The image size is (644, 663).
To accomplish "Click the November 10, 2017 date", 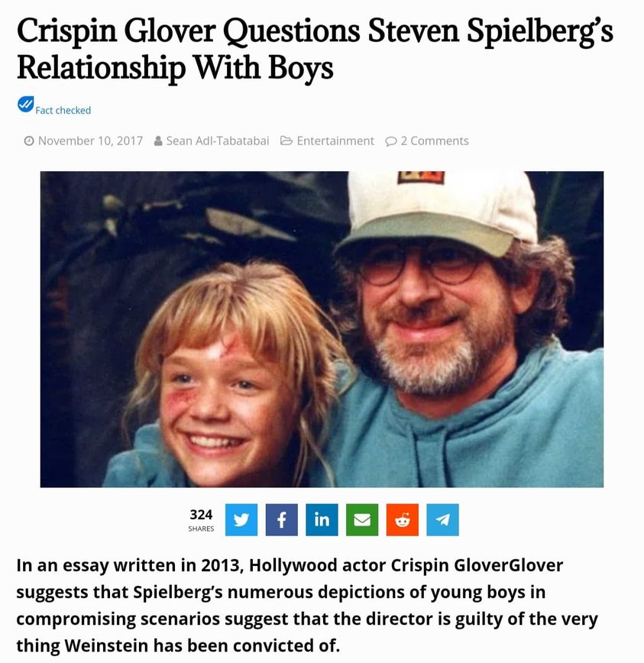I will tap(90, 141).
